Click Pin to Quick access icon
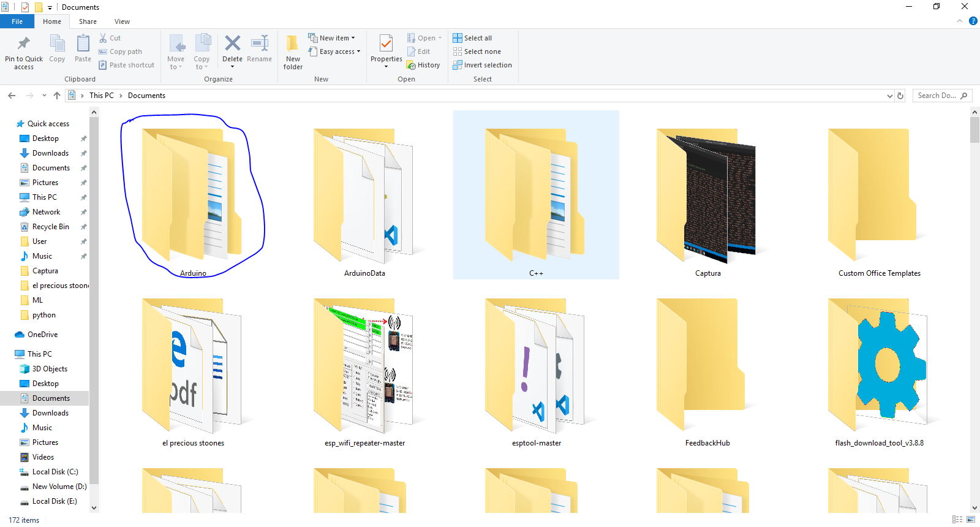Screen dimensions: 980x527 coord(24,44)
